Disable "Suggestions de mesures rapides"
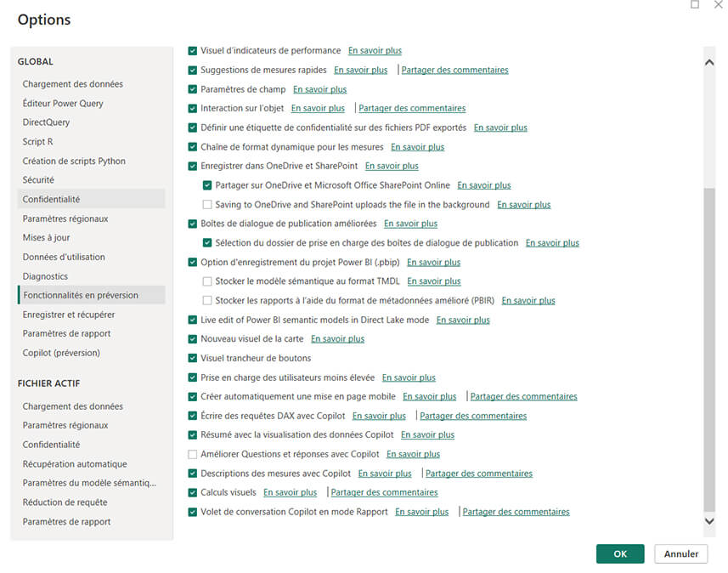 pos(191,70)
